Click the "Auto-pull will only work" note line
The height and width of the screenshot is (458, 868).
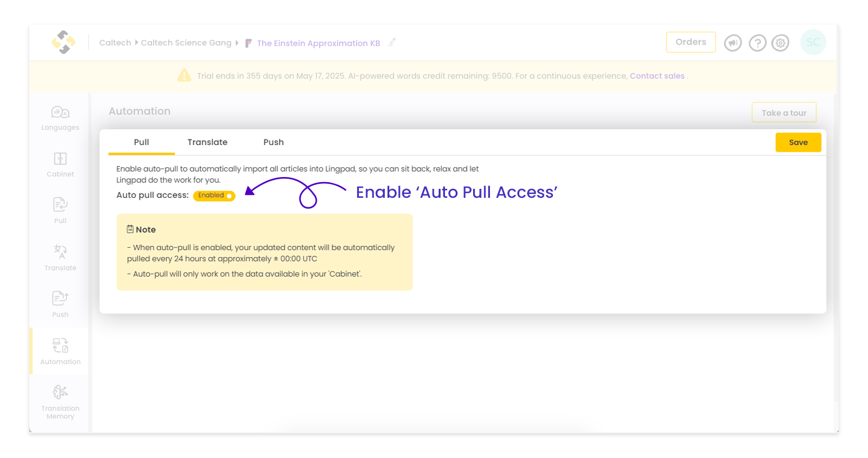coord(245,274)
